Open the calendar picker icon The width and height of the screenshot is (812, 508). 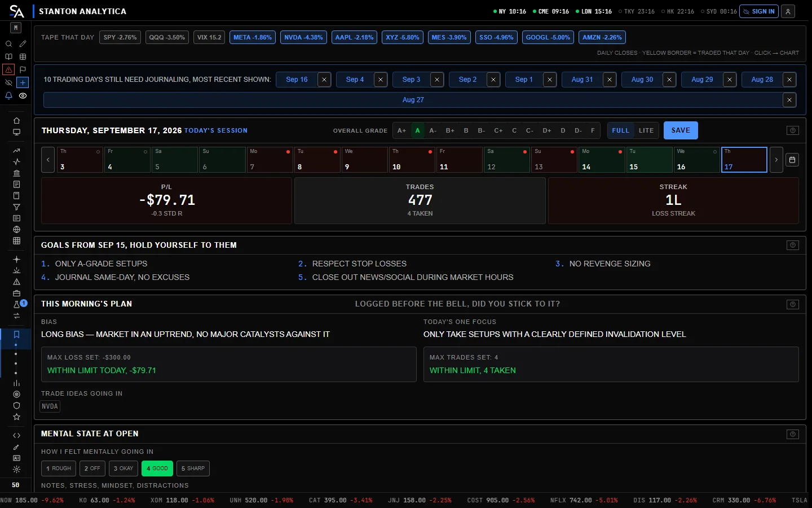point(792,160)
